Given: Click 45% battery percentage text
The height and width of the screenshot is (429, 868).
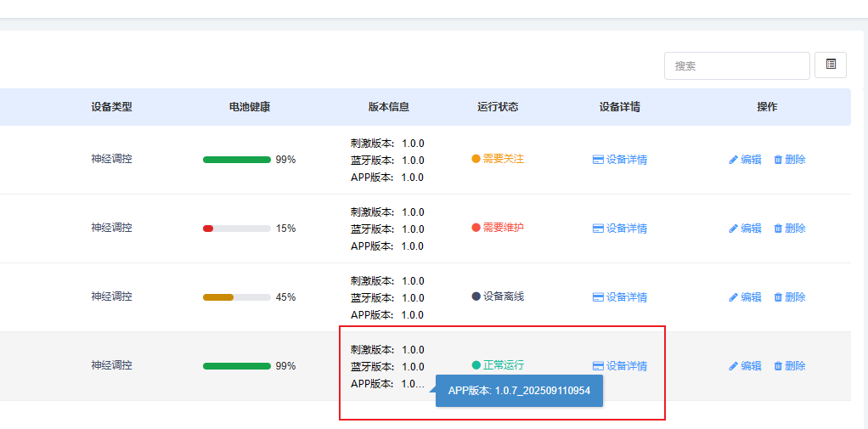Looking at the screenshot, I should 285,297.
